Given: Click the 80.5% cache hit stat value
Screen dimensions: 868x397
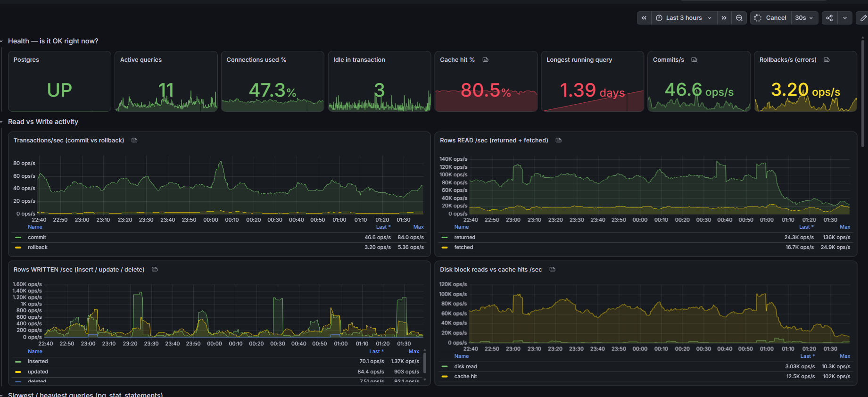Looking at the screenshot, I should tap(486, 90).
